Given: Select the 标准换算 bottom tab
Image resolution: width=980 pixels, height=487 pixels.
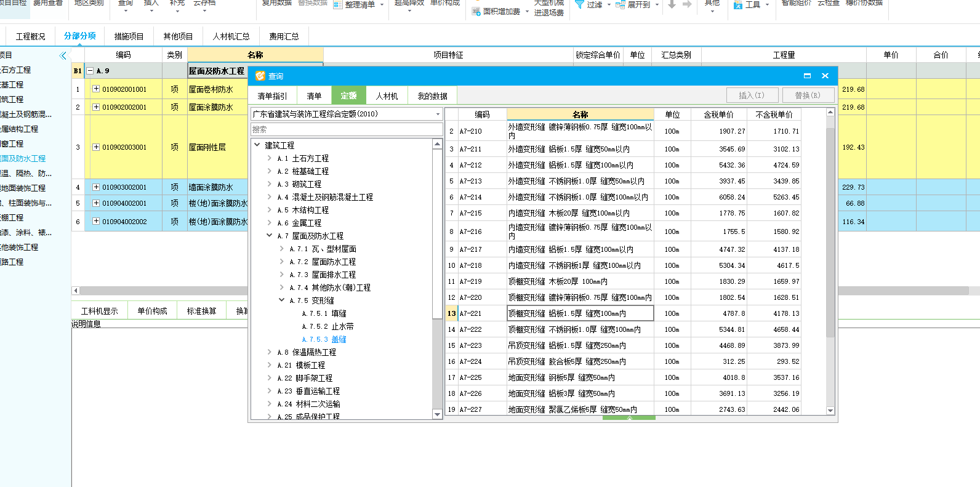Looking at the screenshot, I should pyautogui.click(x=202, y=311).
